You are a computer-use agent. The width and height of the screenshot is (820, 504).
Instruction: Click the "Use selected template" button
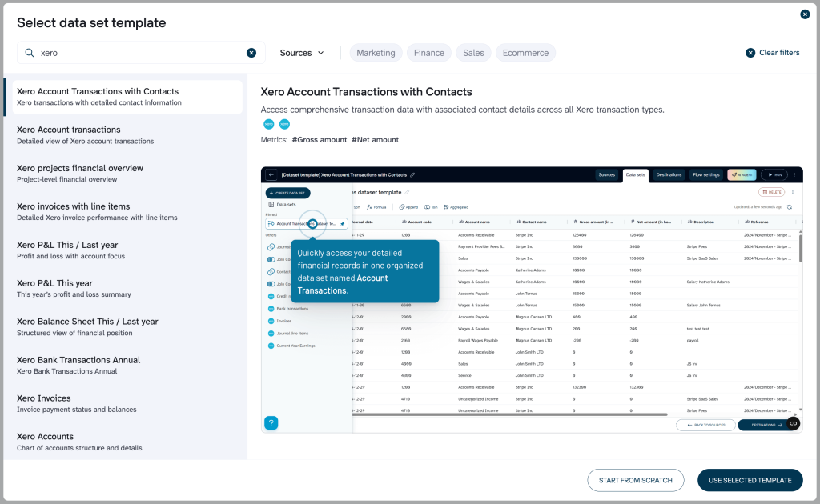pos(750,480)
